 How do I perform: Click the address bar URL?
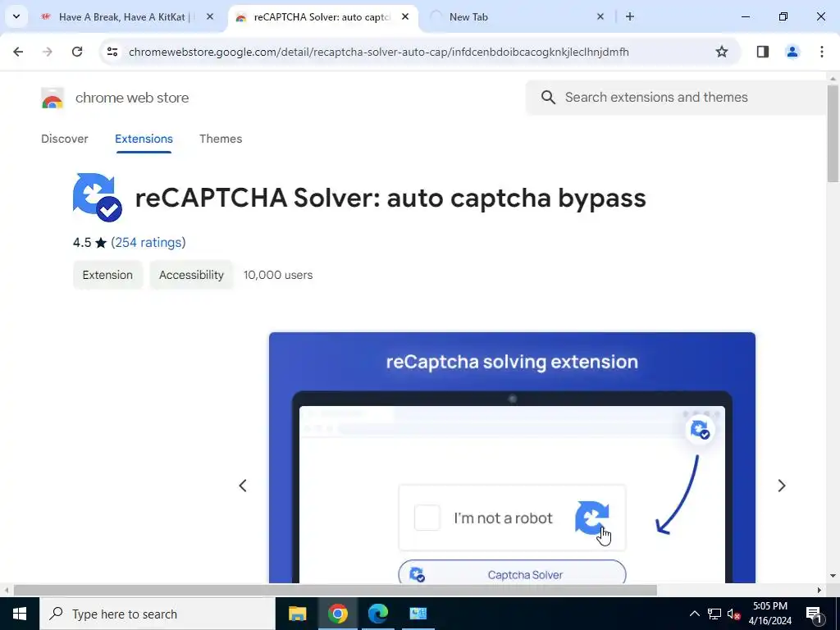pyautogui.click(x=379, y=52)
